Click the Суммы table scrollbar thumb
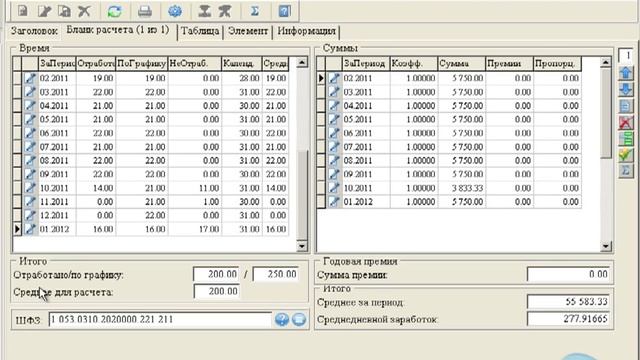640x360 pixels. pos(606,113)
